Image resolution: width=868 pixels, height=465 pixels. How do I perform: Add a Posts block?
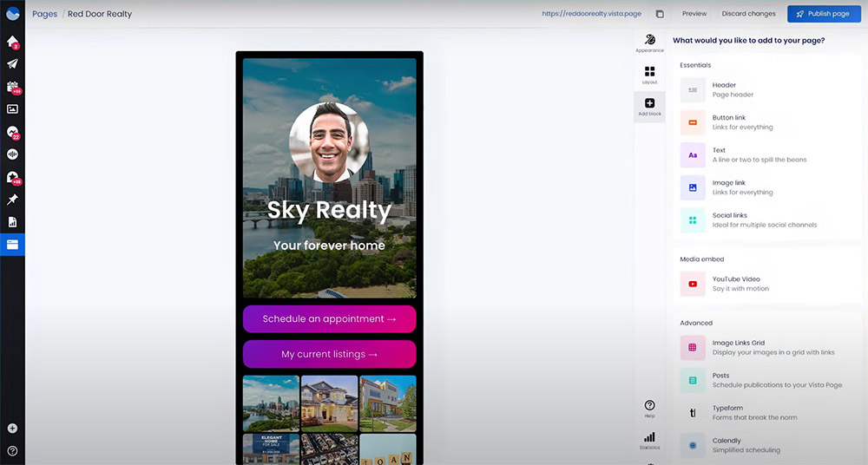tap(766, 380)
